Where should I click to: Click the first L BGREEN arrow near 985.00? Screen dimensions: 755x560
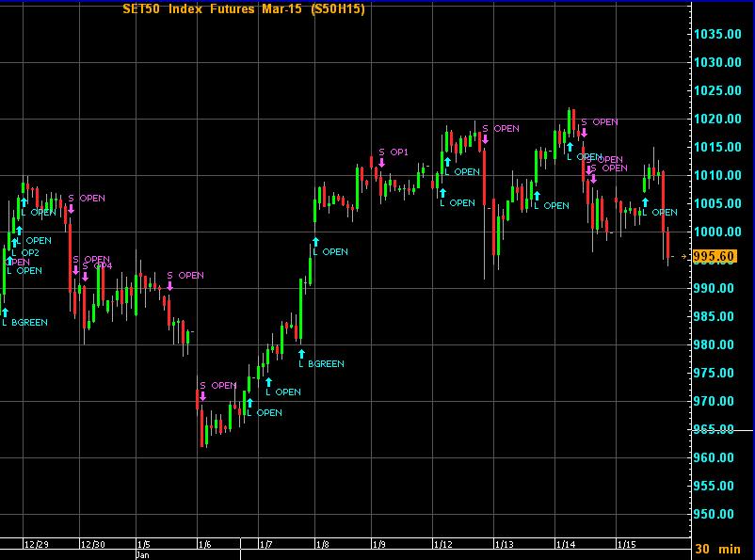[5, 312]
